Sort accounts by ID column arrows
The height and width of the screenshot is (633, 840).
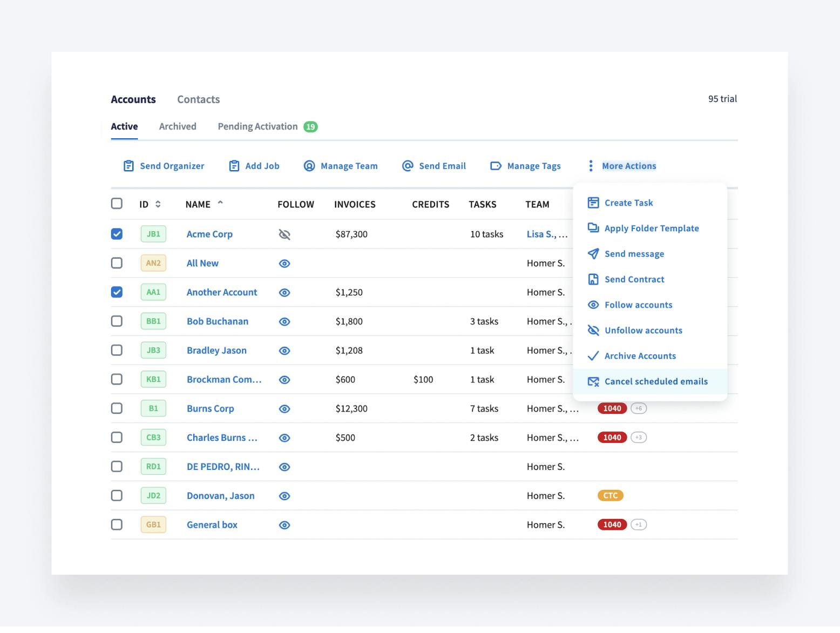point(158,204)
